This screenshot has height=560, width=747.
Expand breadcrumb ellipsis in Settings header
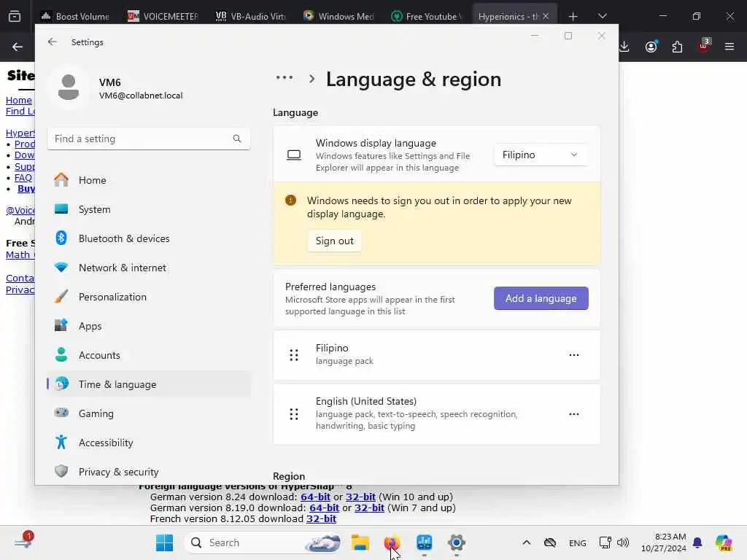coord(285,77)
